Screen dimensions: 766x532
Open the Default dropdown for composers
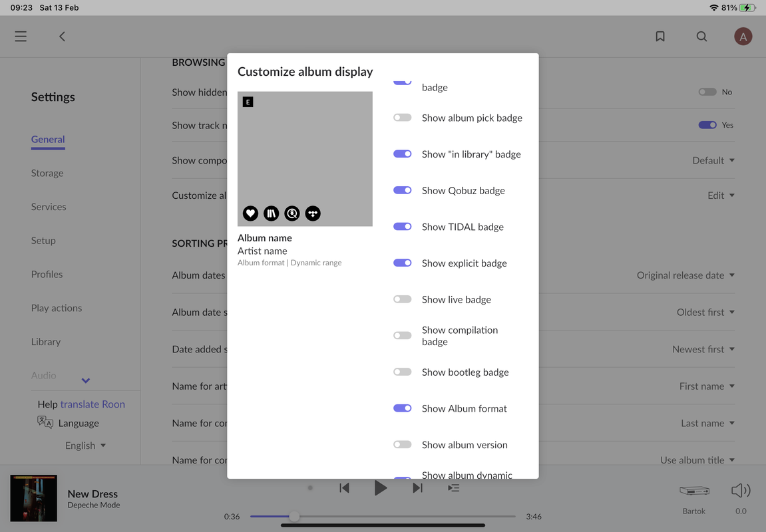(x=713, y=160)
